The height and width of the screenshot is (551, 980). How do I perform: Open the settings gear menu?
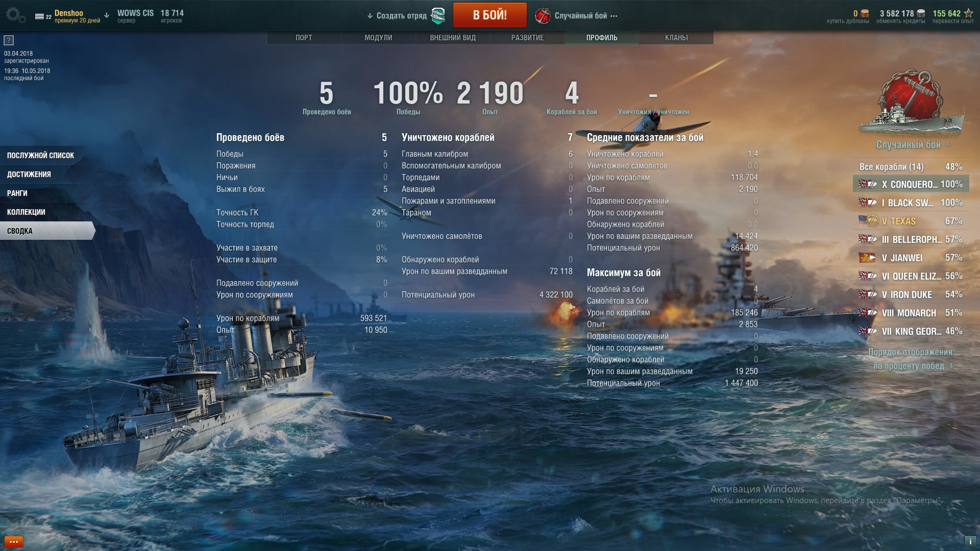click(x=16, y=15)
